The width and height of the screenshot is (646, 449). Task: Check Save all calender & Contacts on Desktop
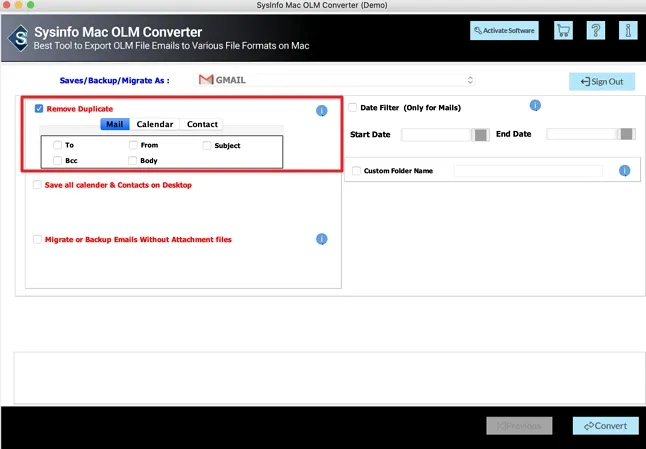tap(37, 185)
